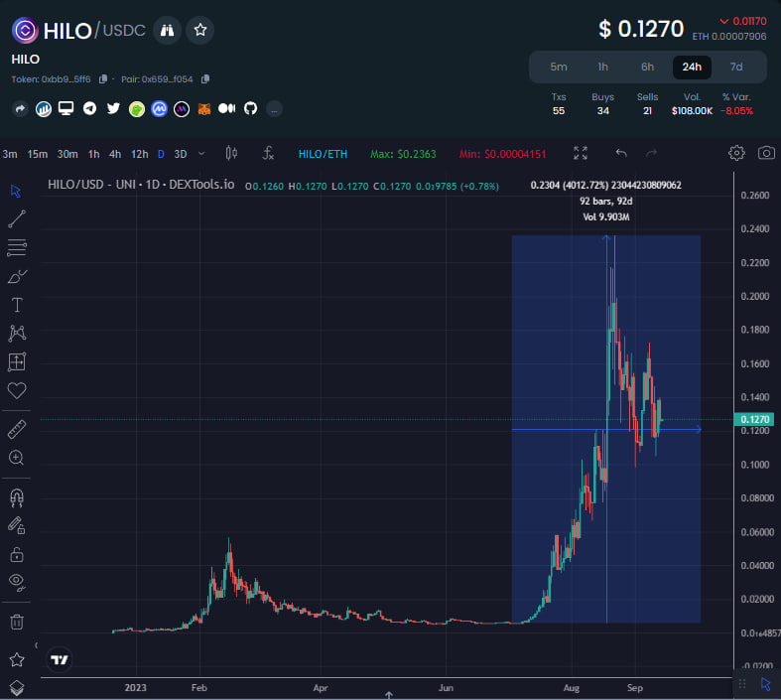Click the binoculars icon next to HILO/USDC
The image size is (781, 700).
point(167,31)
